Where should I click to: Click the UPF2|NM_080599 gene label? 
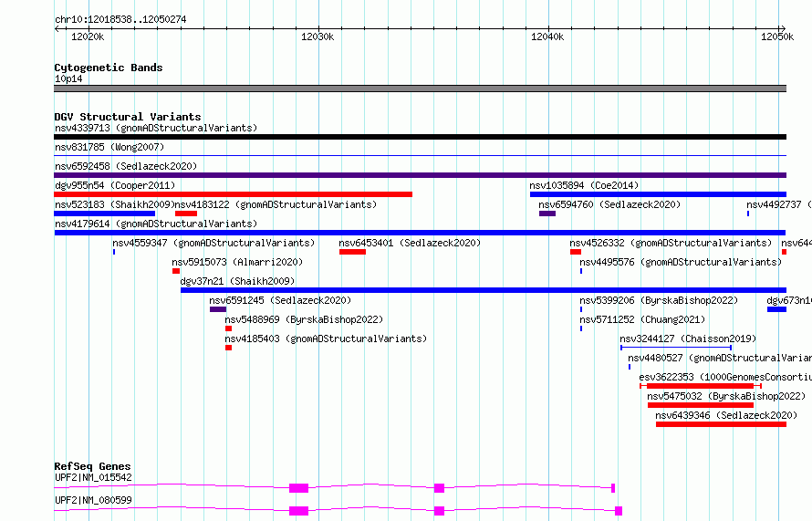93,500
